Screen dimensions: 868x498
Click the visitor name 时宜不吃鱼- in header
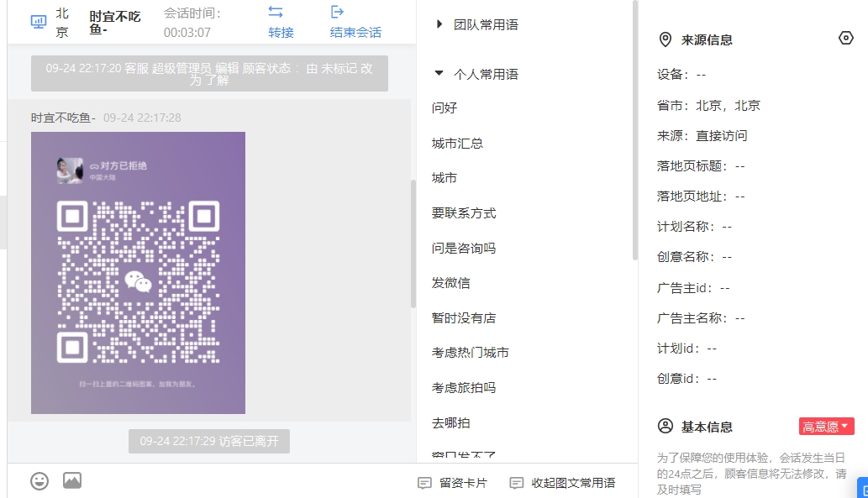pos(115,23)
